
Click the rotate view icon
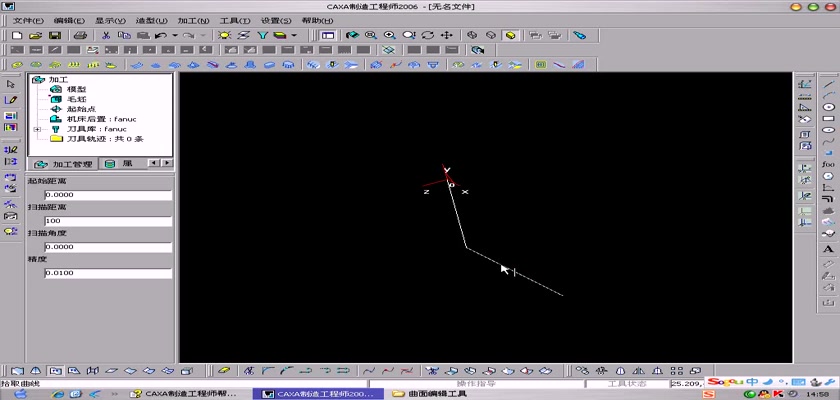click(x=428, y=35)
